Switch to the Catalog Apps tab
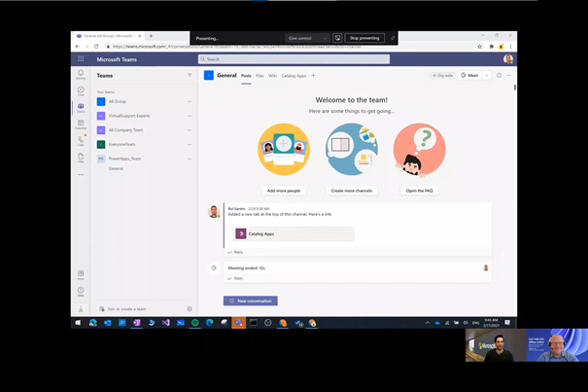Image resolution: width=588 pixels, height=392 pixels. 294,76
